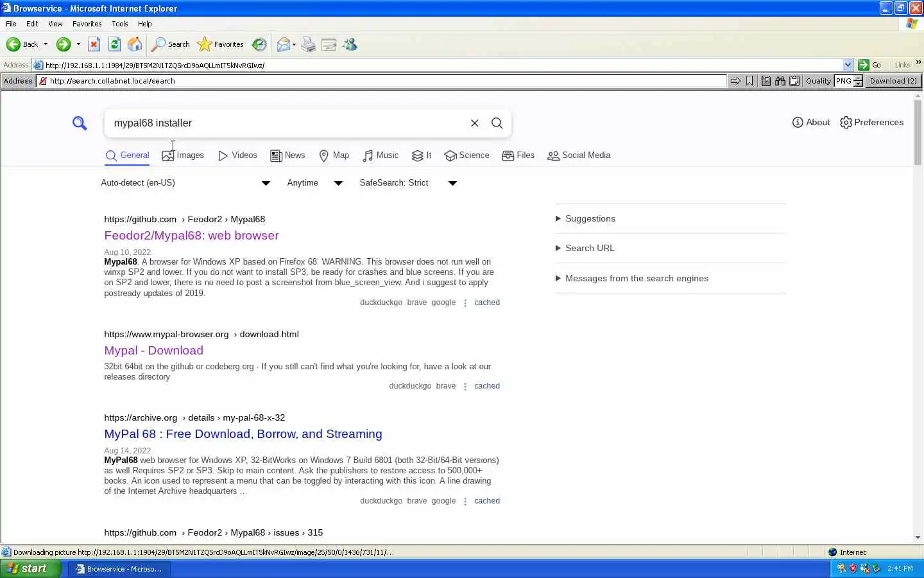Switch to the Science tab
This screenshot has height=578, width=924.
[466, 155]
